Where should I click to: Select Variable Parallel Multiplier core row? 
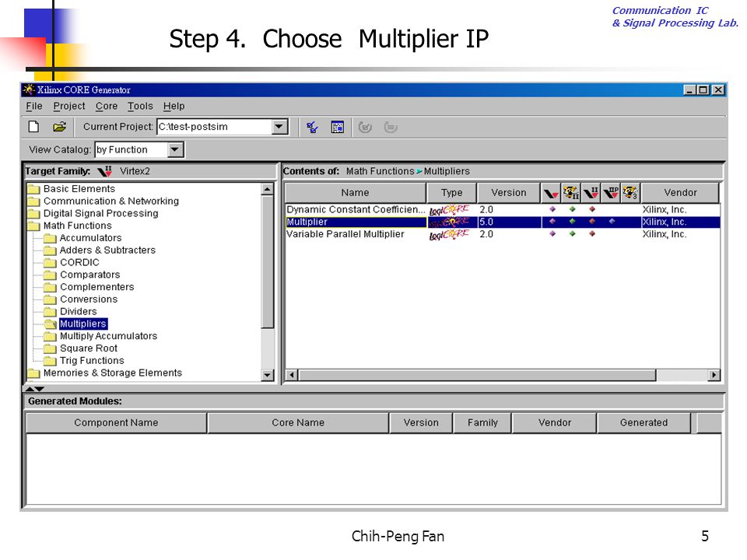503,234
